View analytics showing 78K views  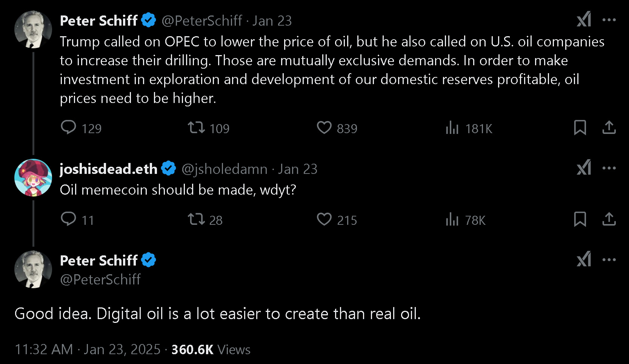tap(452, 220)
